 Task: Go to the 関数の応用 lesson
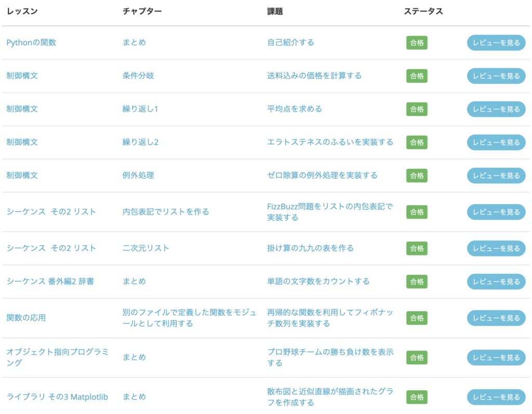point(26,318)
